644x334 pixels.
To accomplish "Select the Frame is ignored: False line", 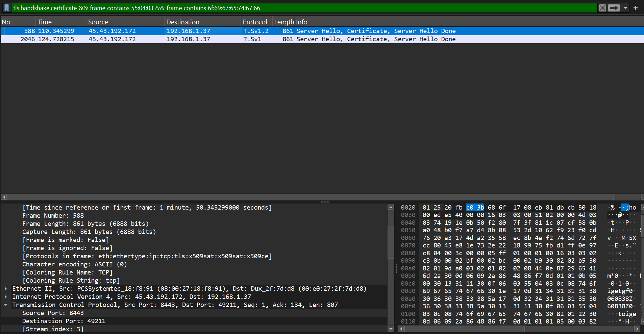I will pos(68,248).
